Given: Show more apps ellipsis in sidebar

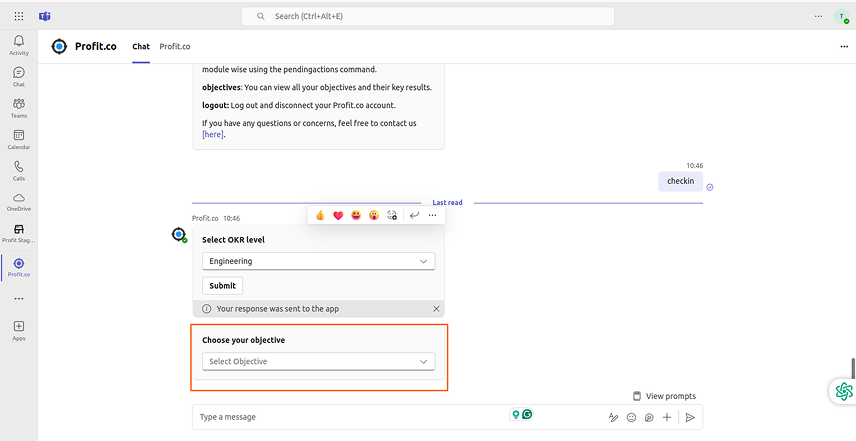Looking at the screenshot, I should tap(19, 299).
